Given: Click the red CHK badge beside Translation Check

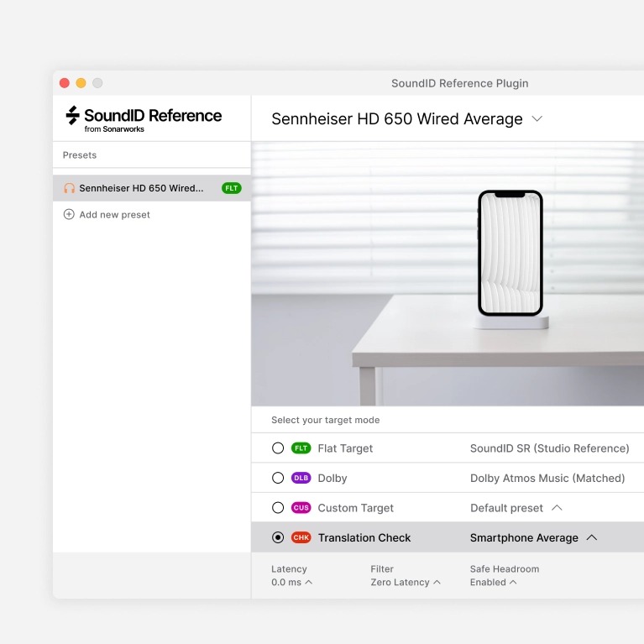Looking at the screenshot, I should [301, 537].
